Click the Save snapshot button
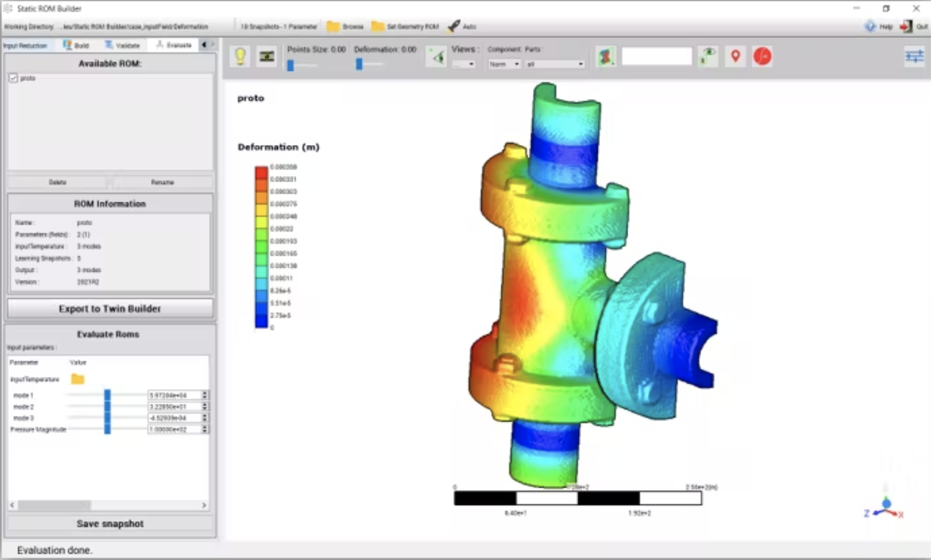This screenshot has width=931, height=560. click(110, 523)
